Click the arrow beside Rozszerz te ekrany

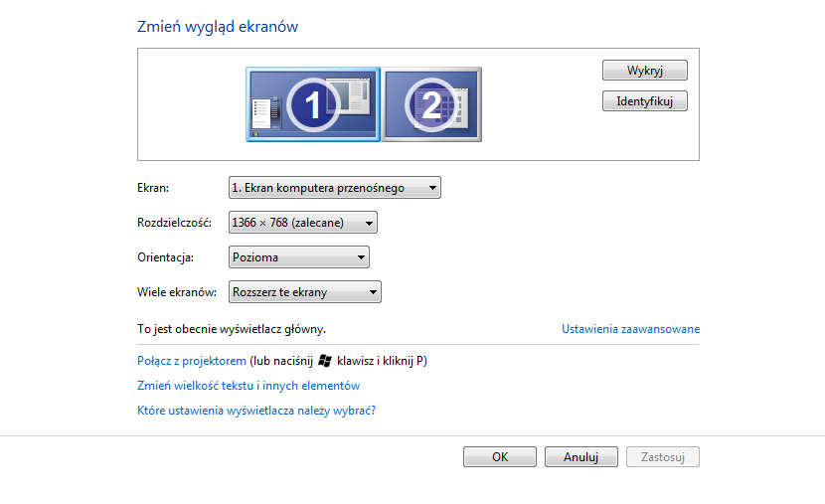373,292
